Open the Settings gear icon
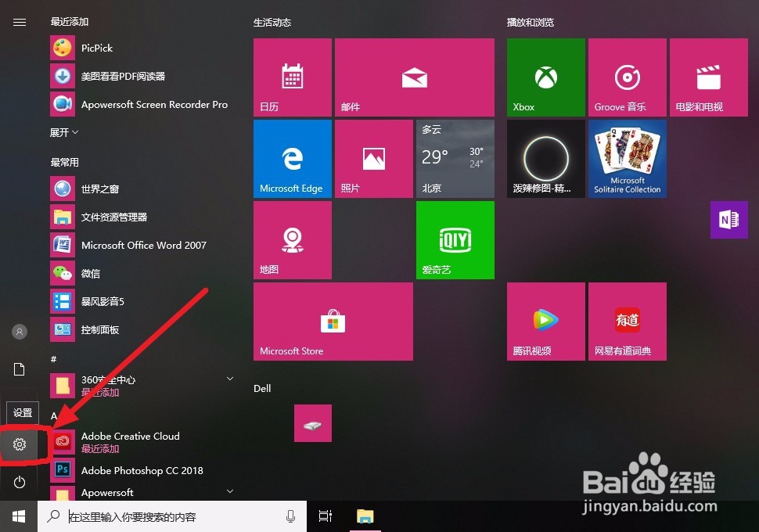 [20, 444]
